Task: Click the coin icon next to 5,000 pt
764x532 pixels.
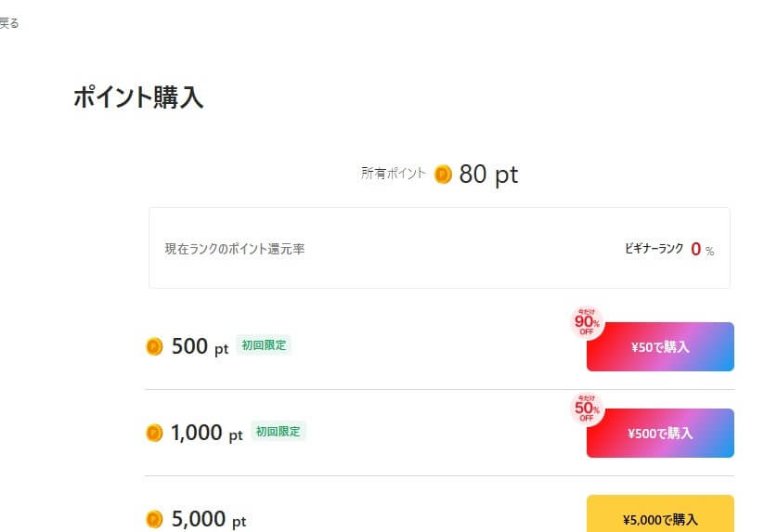Action: (x=154, y=520)
